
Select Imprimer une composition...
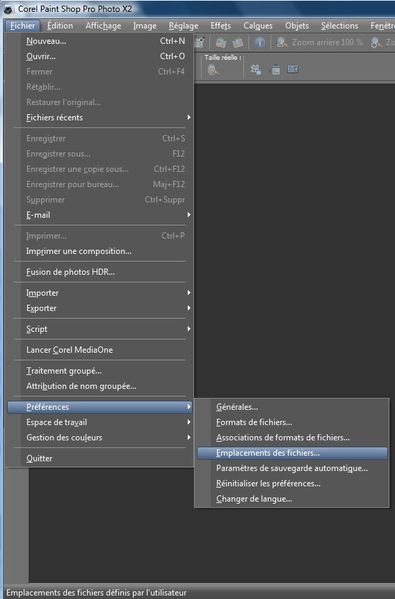(100, 251)
